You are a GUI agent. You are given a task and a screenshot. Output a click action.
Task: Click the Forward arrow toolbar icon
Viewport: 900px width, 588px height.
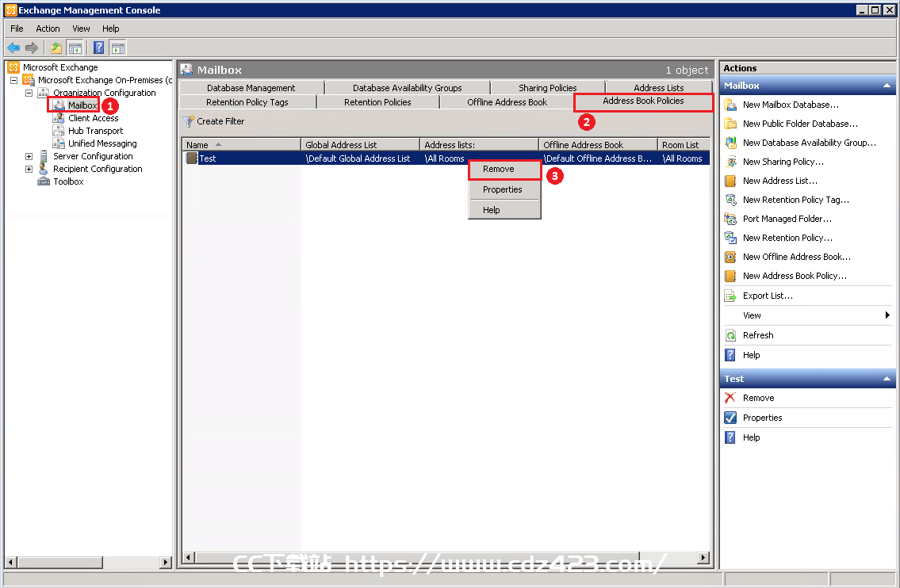pyautogui.click(x=33, y=48)
